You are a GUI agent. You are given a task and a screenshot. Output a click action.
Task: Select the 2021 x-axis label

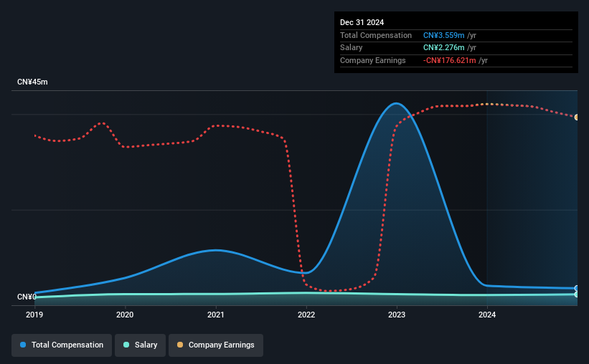(x=216, y=315)
